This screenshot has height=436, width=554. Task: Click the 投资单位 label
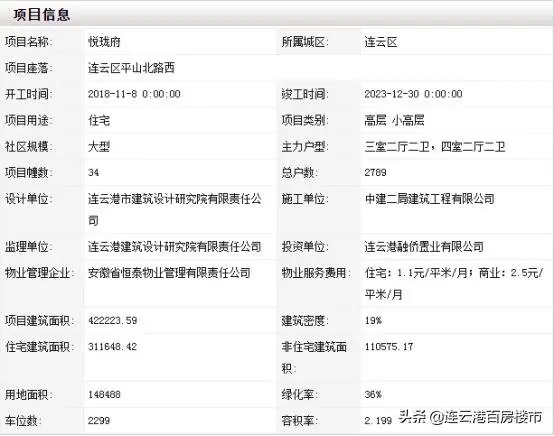[x=305, y=247]
